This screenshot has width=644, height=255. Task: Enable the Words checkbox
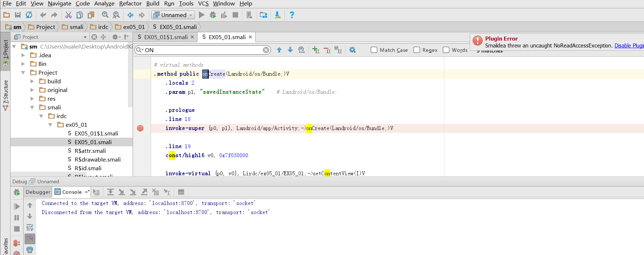click(x=446, y=50)
